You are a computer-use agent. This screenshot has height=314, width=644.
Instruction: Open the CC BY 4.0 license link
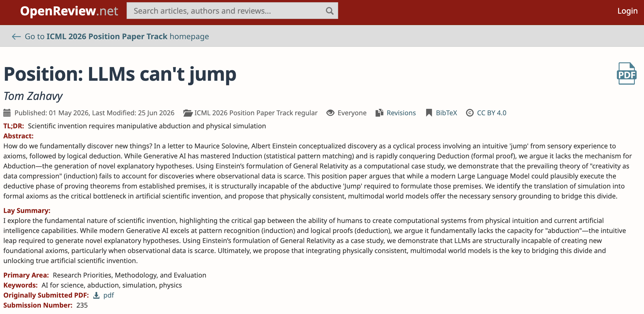click(x=491, y=113)
